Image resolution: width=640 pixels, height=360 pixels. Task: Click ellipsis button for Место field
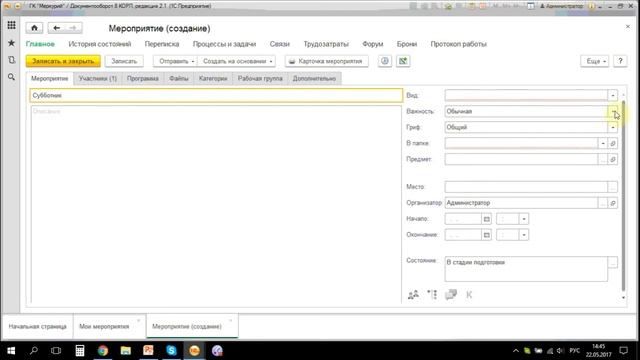[613, 187]
